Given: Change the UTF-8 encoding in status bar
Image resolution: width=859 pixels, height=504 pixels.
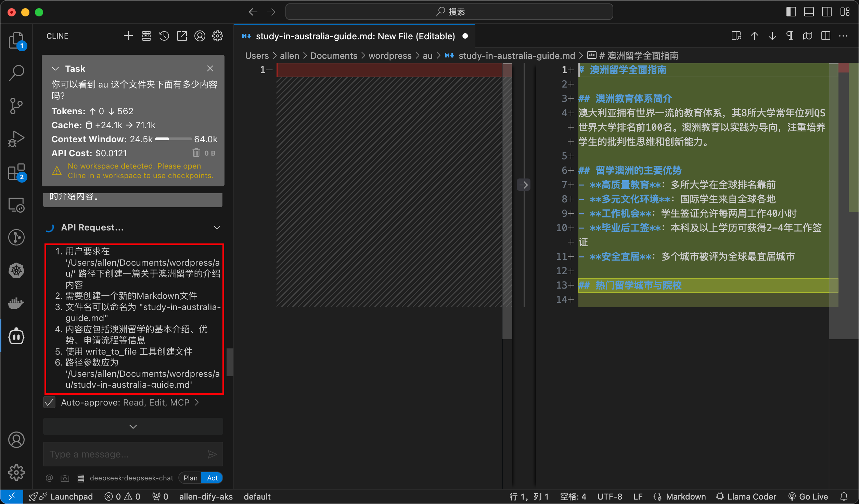Looking at the screenshot, I should (610, 496).
